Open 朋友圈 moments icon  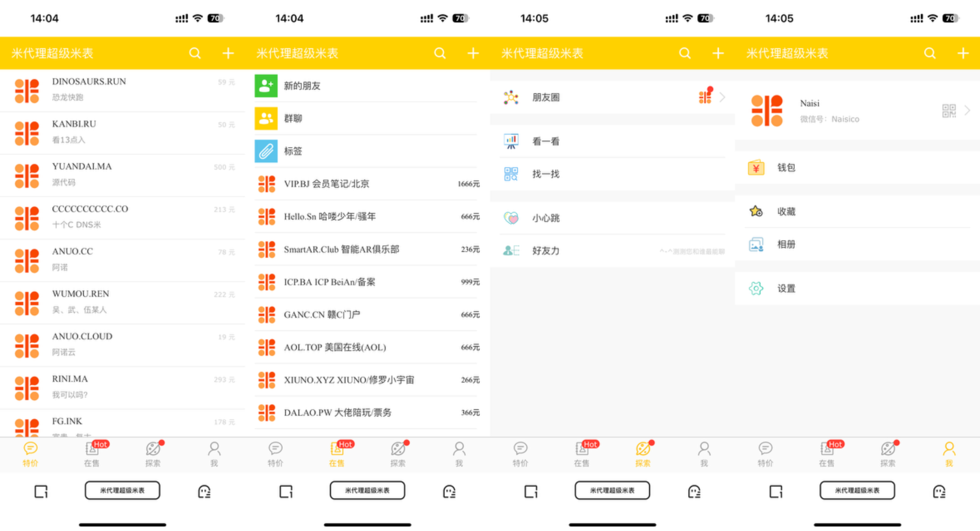coord(511,97)
